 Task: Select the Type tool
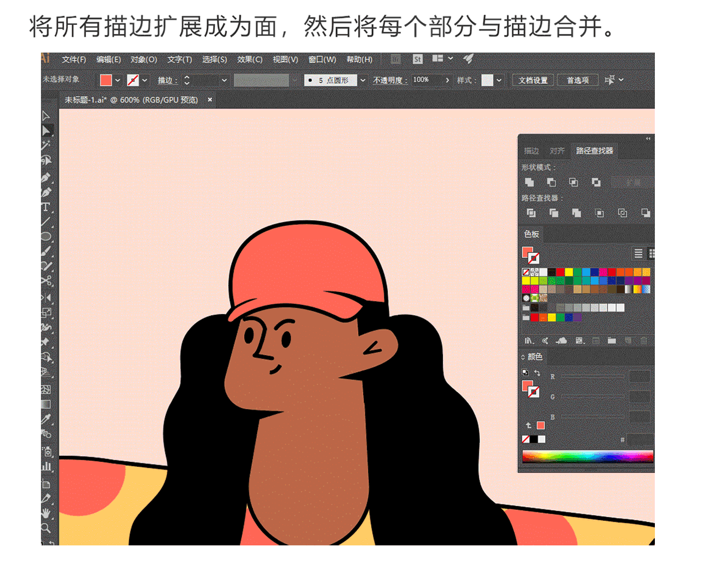click(46, 207)
